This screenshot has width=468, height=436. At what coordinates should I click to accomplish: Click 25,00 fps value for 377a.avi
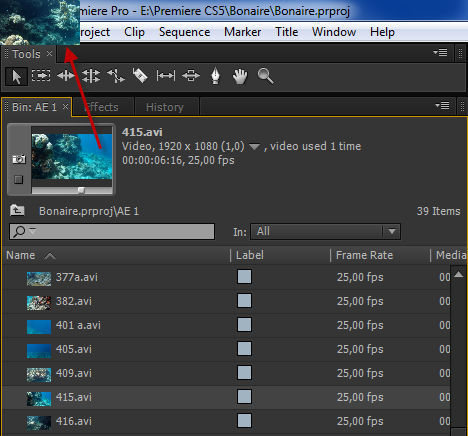[360, 277]
